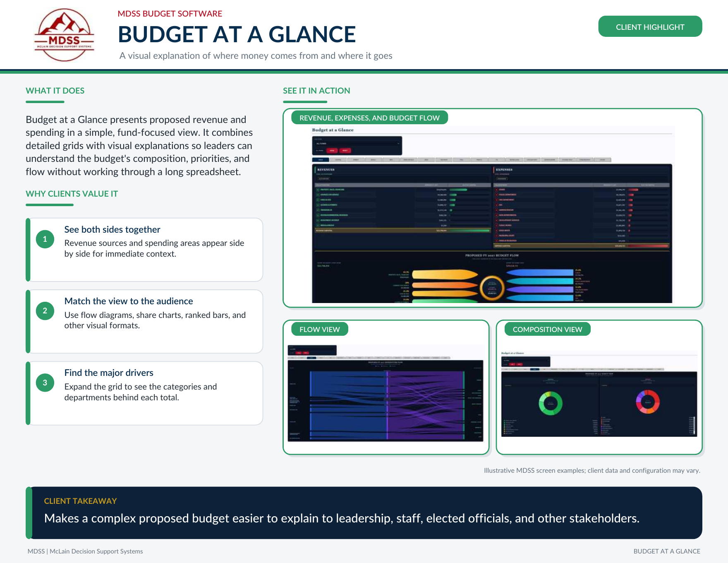Click the Revenue, Expenses, and Budget Flow label

tap(369, 118)
